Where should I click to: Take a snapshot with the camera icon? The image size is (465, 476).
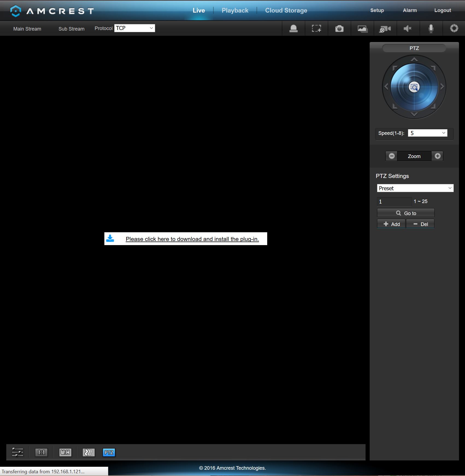339,28
